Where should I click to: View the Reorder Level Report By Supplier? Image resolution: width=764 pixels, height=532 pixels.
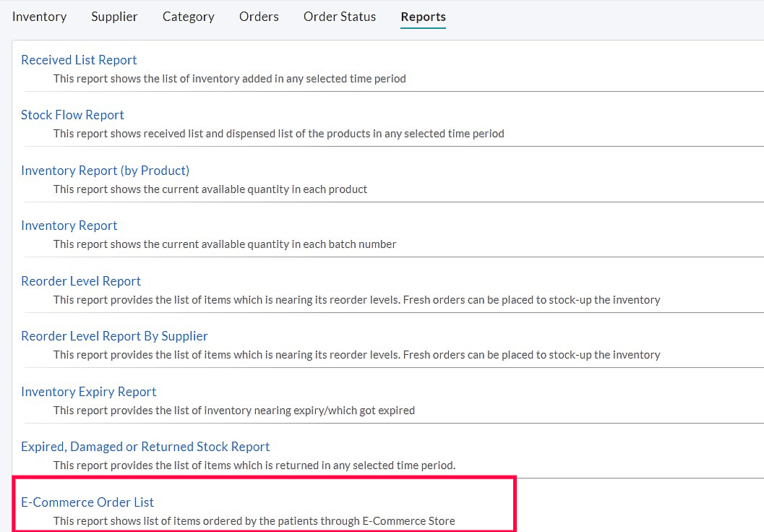coord(114,336)
